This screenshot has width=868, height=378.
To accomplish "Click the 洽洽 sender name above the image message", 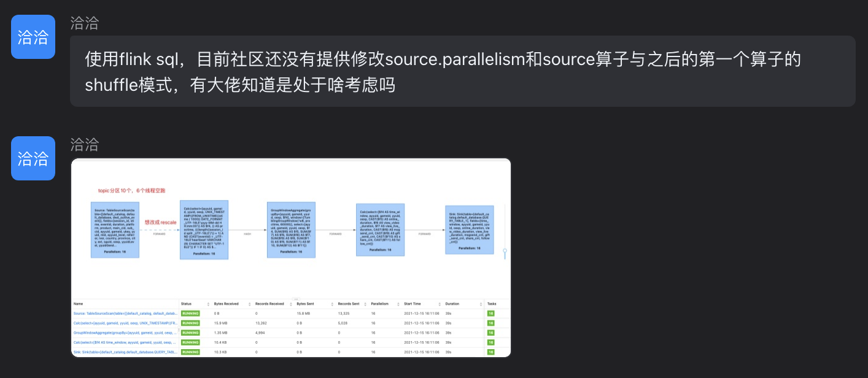I will tap(85, 144).
